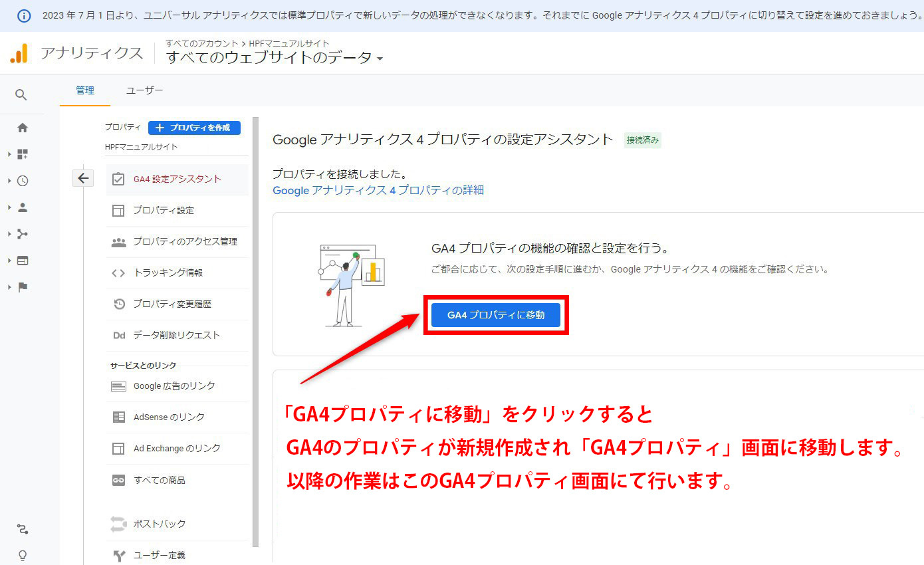
Task: Click the back arrow button beside property column
Action: (x=82, y=178)
